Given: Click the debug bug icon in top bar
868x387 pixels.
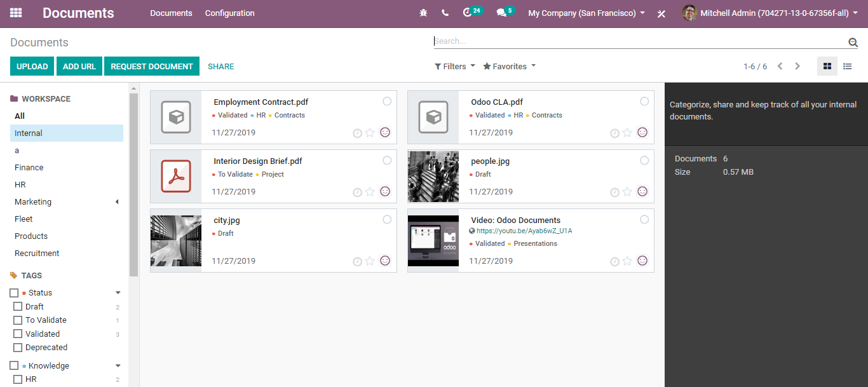Looking at the screenshot, I should [x=424, y=13].
